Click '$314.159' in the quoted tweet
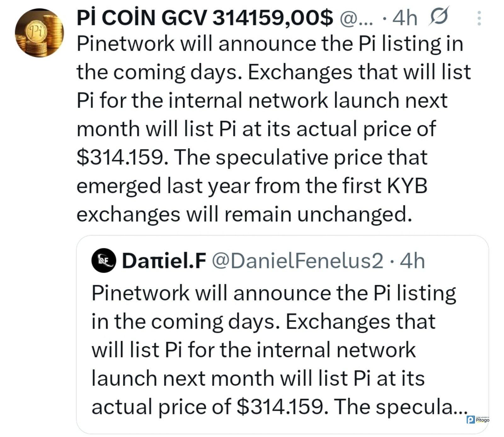 280,406
